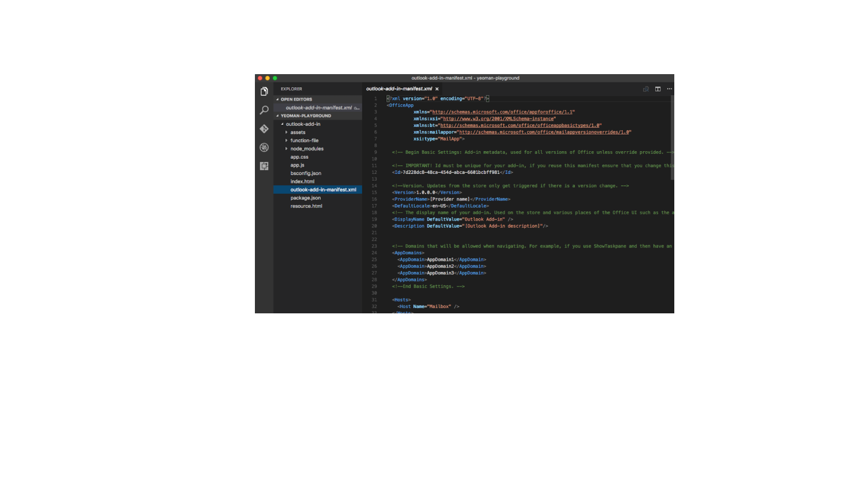Viewport: 868px width, 479px height.
Task: Click the Version 1.0.0.0 text
Action: coord(426,193)
